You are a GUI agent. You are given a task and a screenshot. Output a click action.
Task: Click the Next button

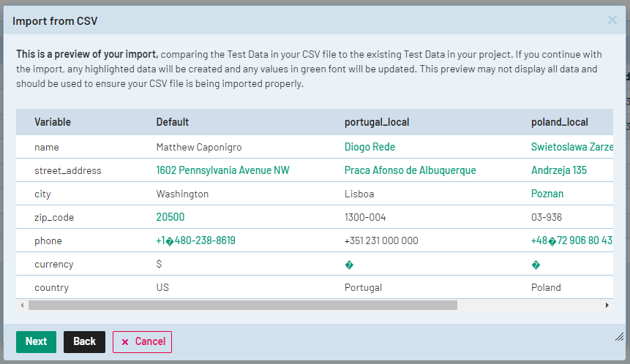click(36, 341)
